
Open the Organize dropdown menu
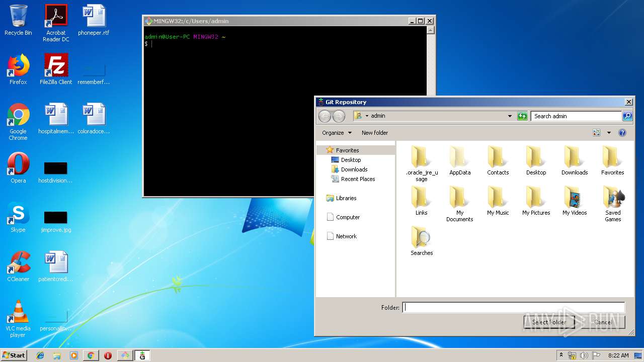coord(337,133)
